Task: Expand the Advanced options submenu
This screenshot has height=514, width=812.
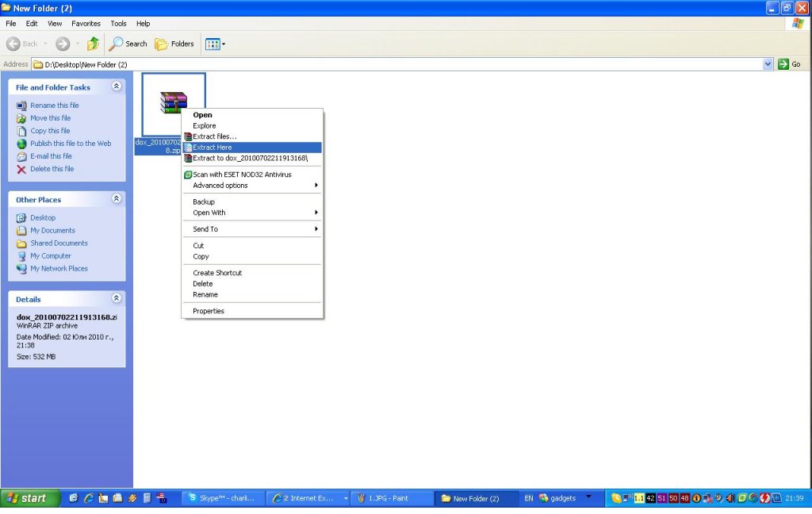Action: pyautogui.click(x=252, y=186)
